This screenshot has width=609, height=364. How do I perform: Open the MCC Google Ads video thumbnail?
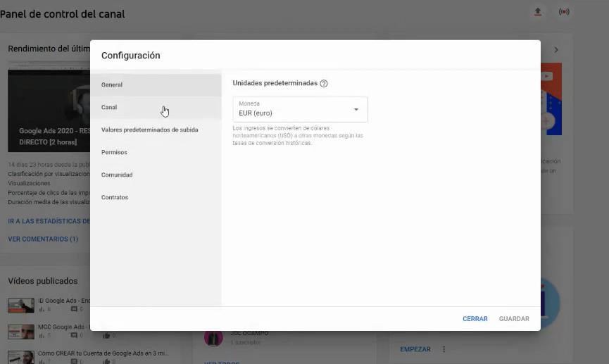click(21, 332)
